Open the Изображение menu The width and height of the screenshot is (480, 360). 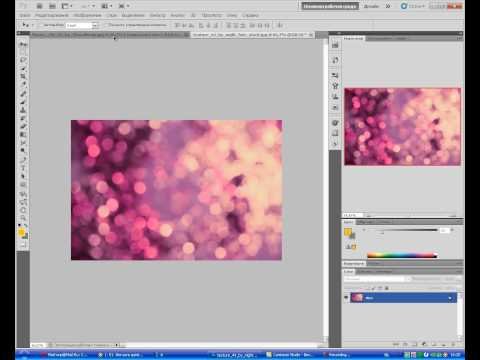[x=87, y=15]
